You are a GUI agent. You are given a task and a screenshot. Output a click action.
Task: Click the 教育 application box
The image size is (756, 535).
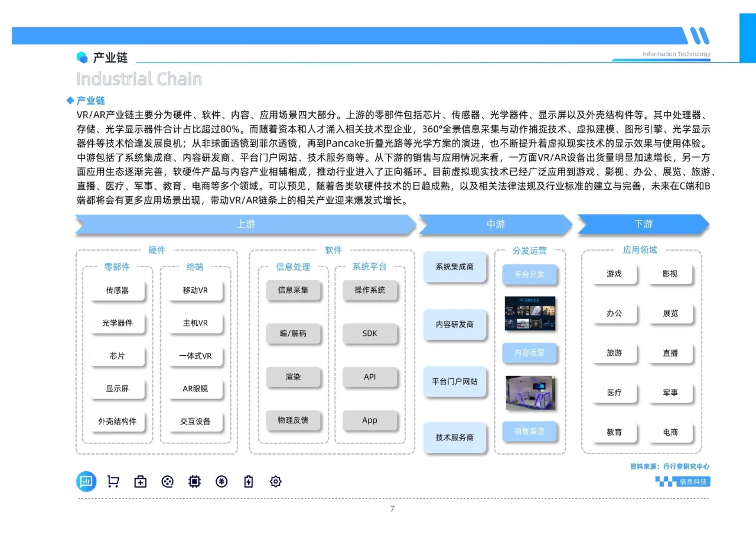[614, 432]
